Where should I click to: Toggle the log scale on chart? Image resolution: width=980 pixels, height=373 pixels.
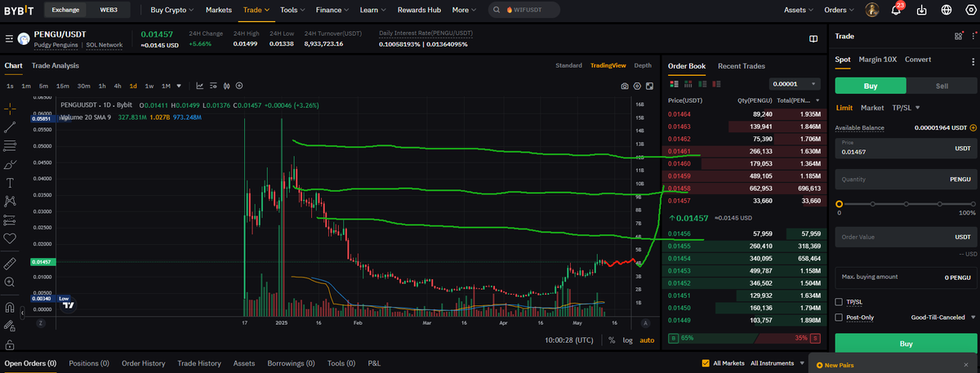click(x=627, y=340)
